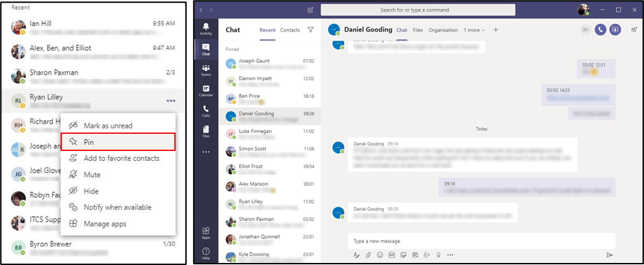This screenshot has width=644, height=265.
Task: Switch to the Recent chat list tab
Action: click(267, 30)
